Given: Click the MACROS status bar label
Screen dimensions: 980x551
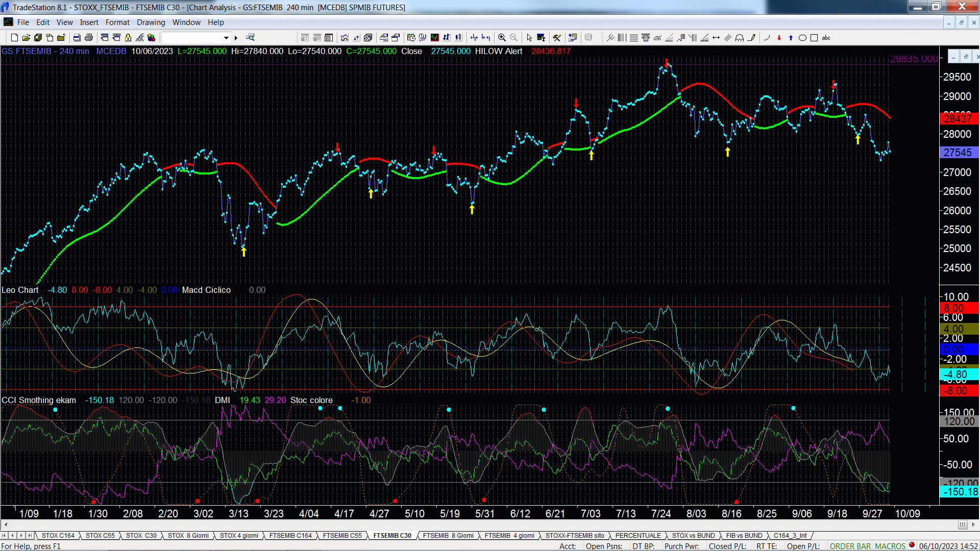Looking at the screenshot, I should 890,546.
